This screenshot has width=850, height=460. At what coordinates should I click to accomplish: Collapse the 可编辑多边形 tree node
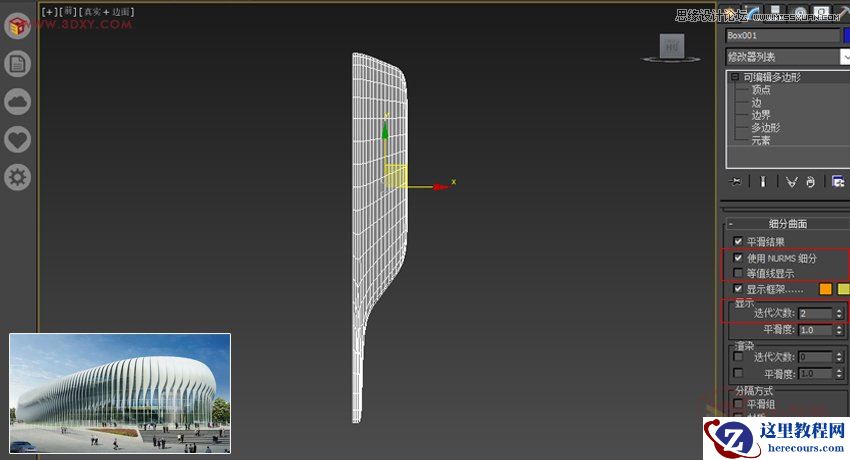click(x=735, y=77)
